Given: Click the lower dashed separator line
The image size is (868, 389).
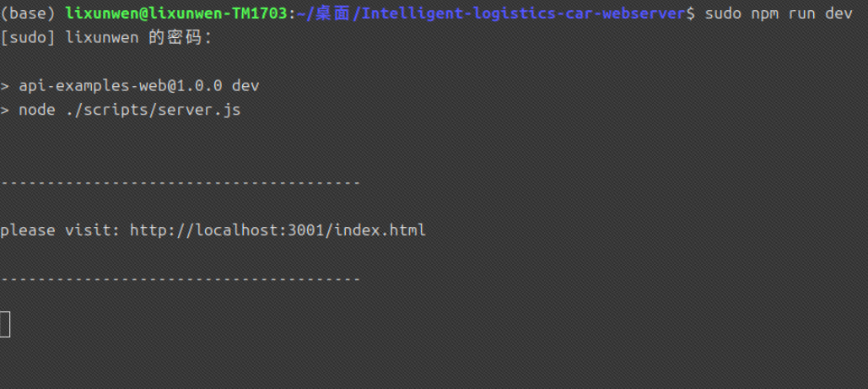Looking at the screenshot, I should click(181, 278).
